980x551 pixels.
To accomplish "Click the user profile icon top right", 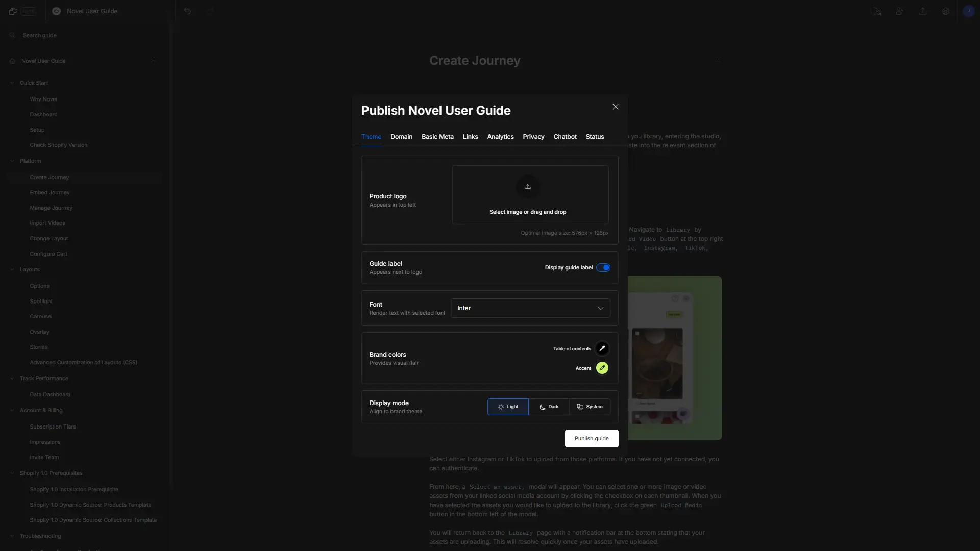I will (969, 11).
